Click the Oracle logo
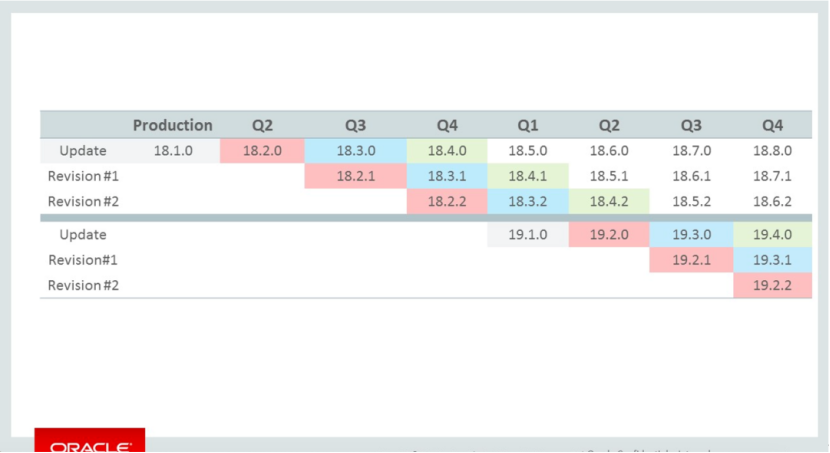830x453 pixels. pyautogui.click(x=90, y=442)
